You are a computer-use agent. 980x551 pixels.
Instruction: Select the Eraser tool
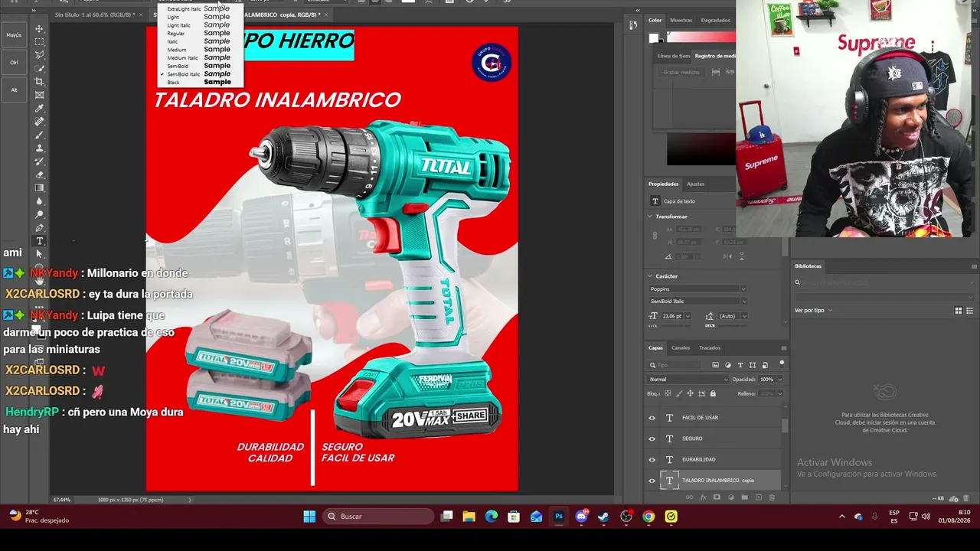point(39,174)
